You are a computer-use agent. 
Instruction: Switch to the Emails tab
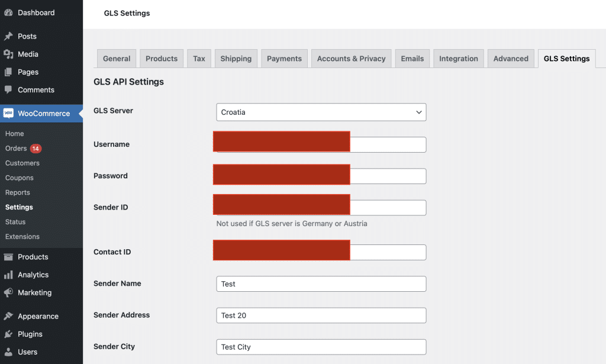click(412, 59)
